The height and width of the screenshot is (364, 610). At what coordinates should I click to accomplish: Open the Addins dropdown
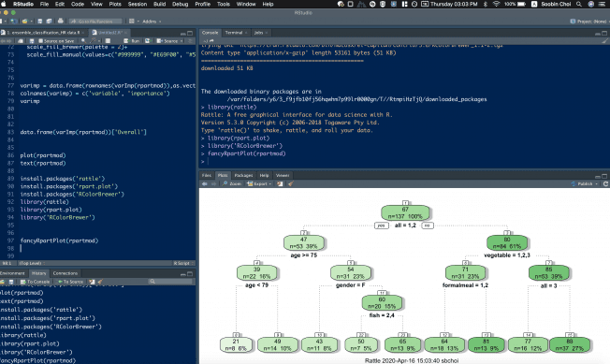tap(152, 22)
